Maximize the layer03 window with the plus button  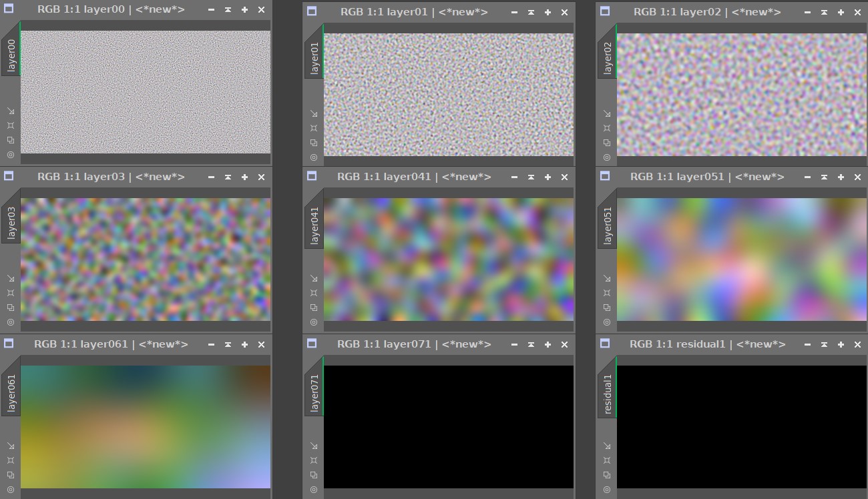point(244,177)
